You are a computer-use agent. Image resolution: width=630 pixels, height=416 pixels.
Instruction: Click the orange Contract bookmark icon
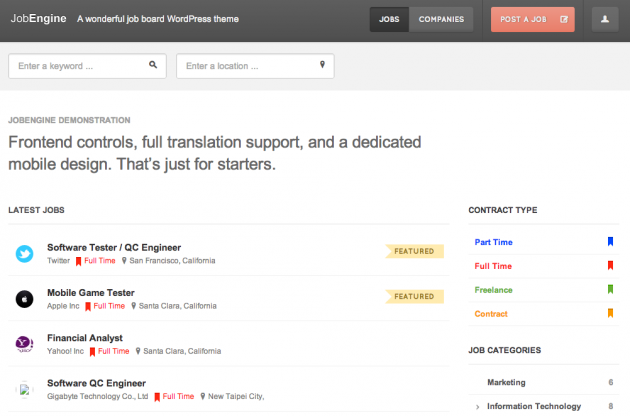(x=610, y=313)
